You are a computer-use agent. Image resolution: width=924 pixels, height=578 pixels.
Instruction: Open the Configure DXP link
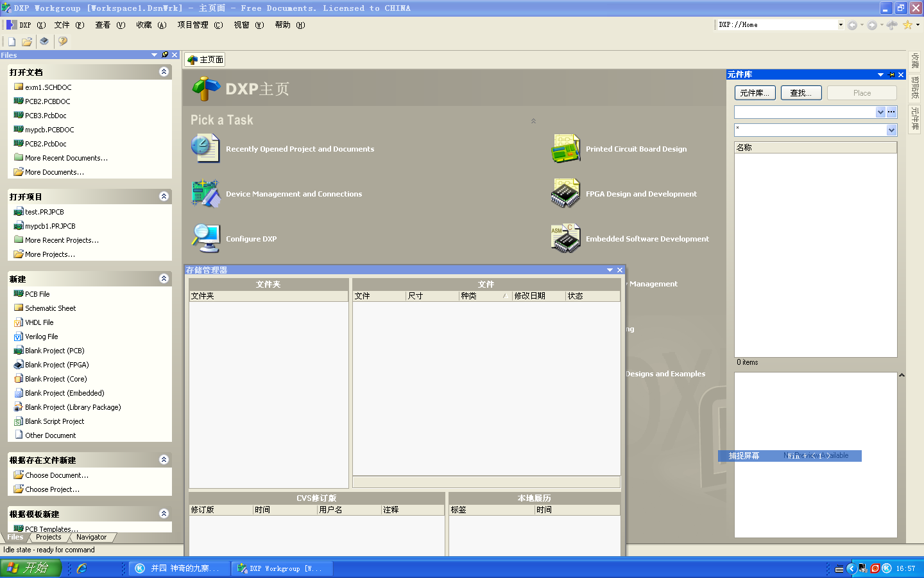coord(251,239)
